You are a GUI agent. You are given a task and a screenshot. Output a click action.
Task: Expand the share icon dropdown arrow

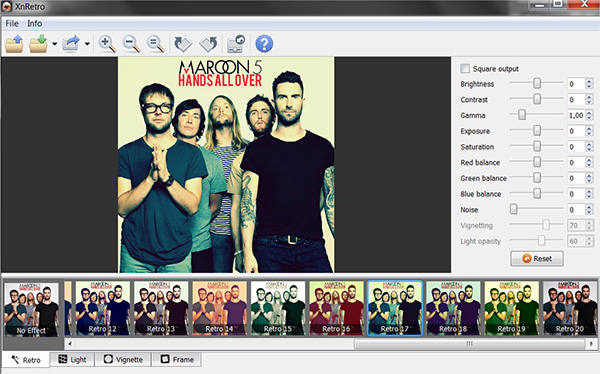(87, 44)
